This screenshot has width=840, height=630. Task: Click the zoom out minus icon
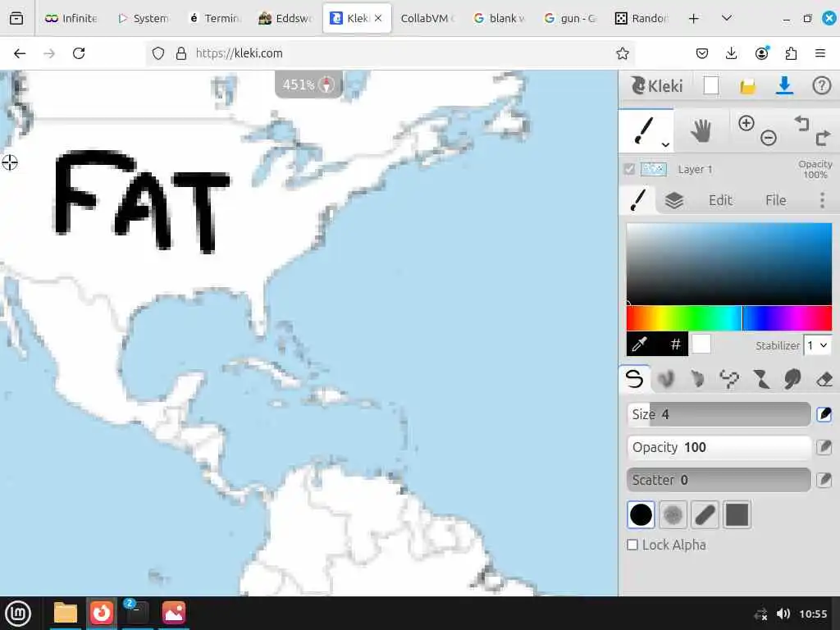(768, 138)
